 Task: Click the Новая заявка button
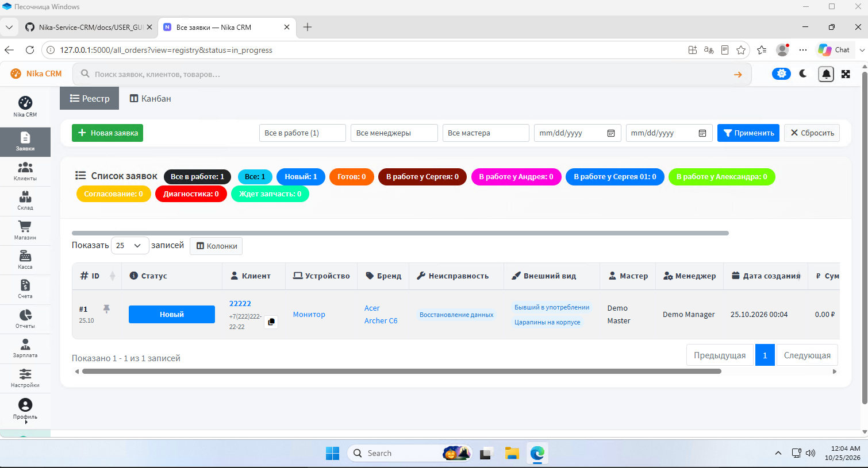pos(107,133)
